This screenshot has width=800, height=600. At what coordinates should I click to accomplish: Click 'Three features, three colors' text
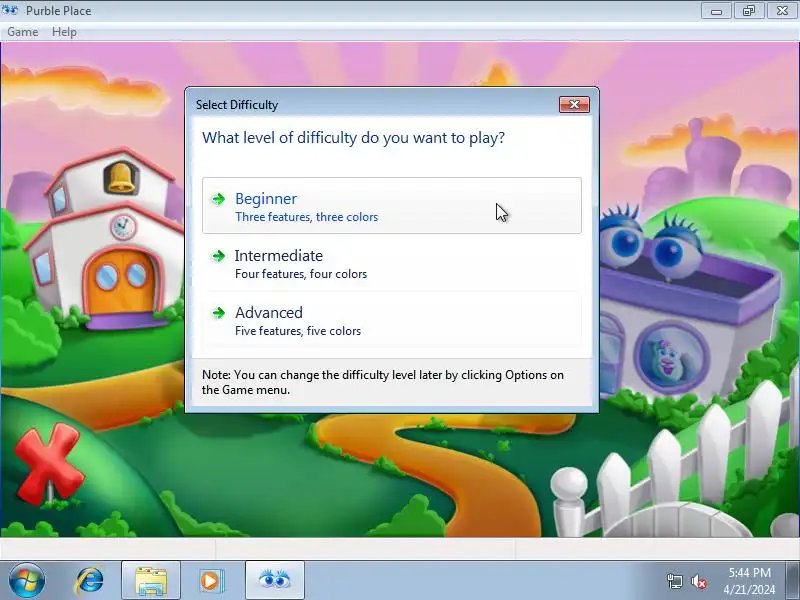(x=307, y=217)
